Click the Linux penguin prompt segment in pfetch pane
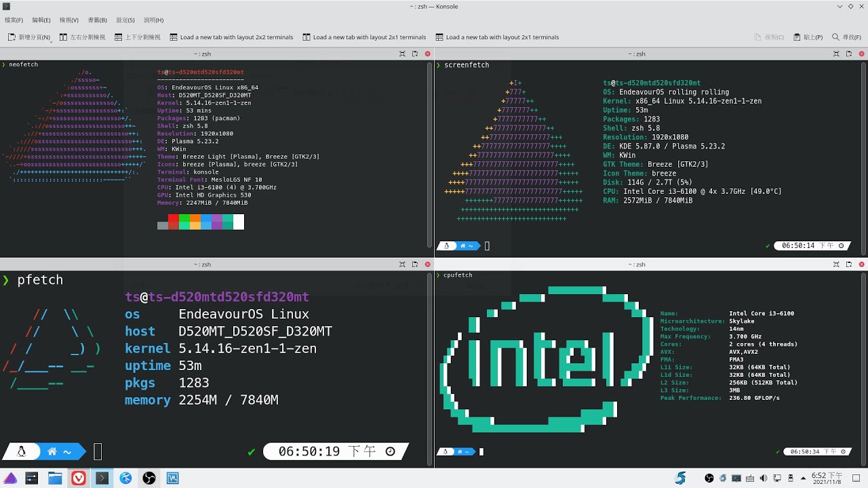This screenshot has width=868, height=488. [x=22, y=451]
